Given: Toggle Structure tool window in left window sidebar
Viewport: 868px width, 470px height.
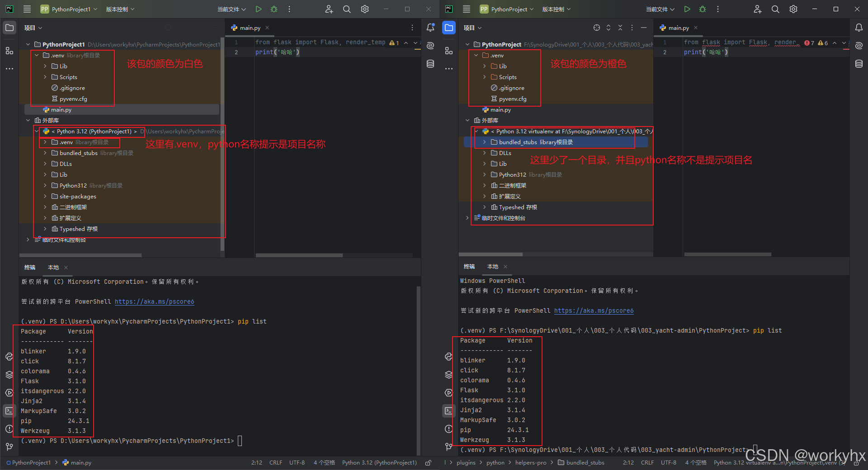Looking at the screenshot, I should (x=9, y=51).
